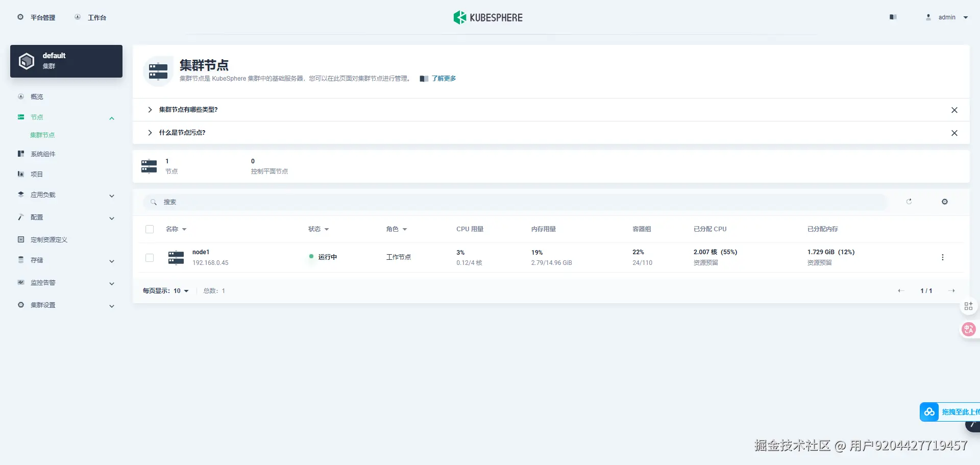This screenshot has height=465, width=980.
Task: Expand 监控告警 chevron
Action: click(112, 284)
